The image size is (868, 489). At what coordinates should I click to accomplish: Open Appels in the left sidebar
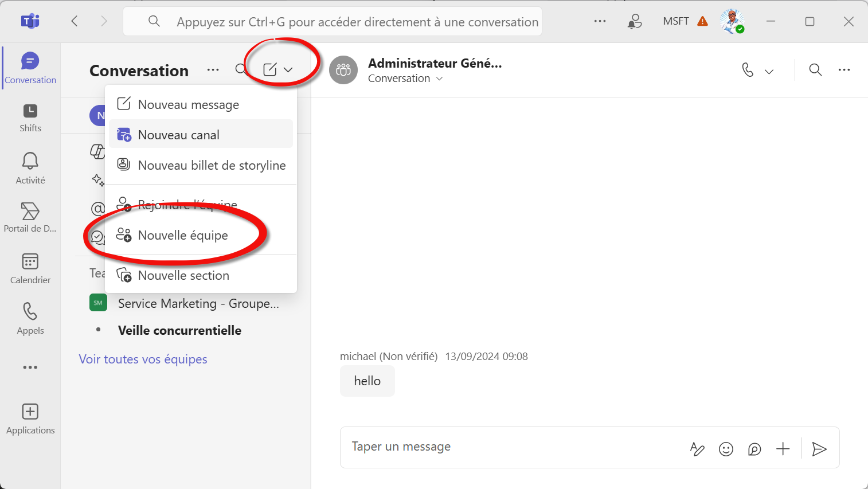(30, 318)
